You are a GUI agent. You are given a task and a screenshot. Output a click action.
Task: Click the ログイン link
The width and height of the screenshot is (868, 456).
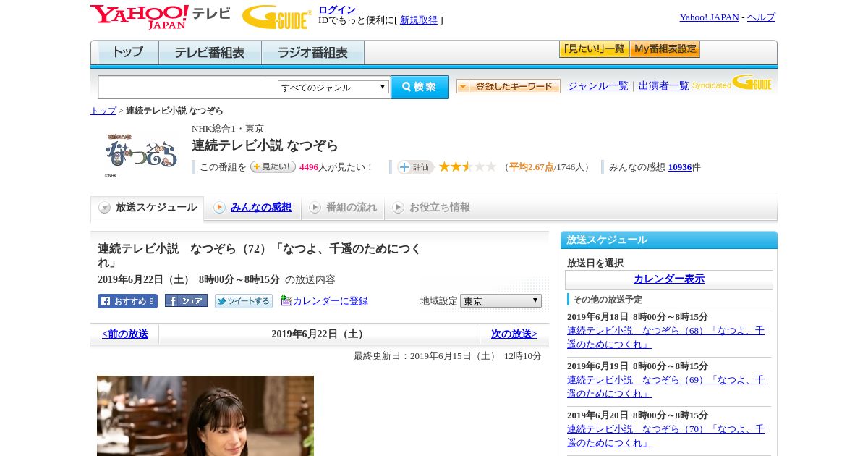(337, 9)
